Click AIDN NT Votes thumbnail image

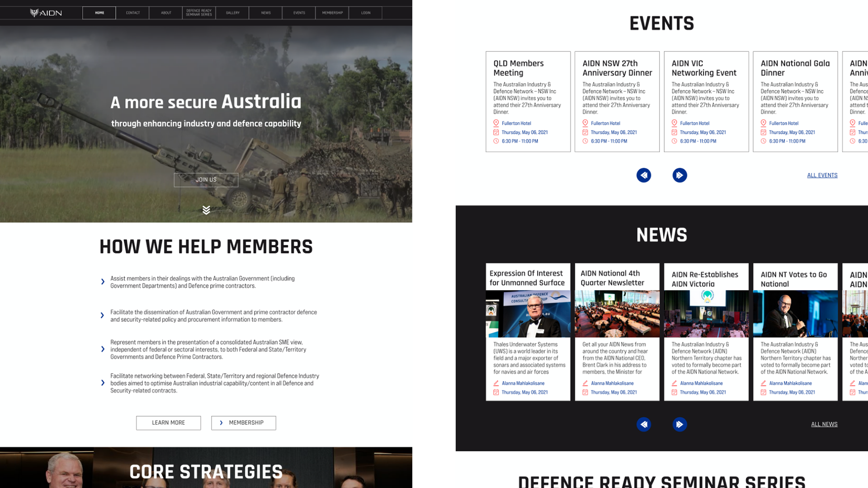tap(795, 314)
